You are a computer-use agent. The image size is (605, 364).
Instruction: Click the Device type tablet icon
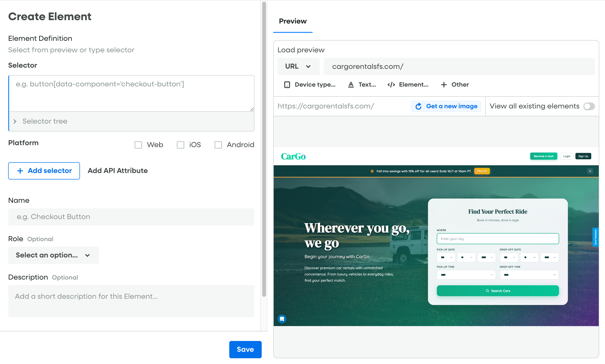pyautogui.click(x=287, y=85)
